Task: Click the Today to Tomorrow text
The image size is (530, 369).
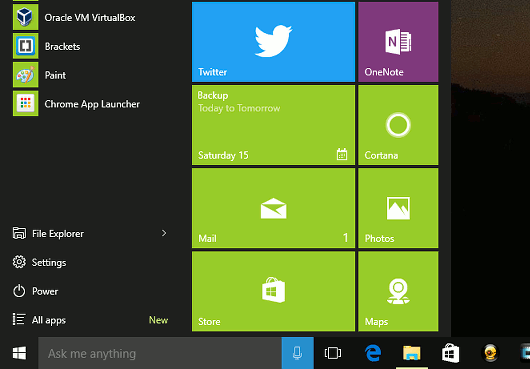Action: [239, 108]
